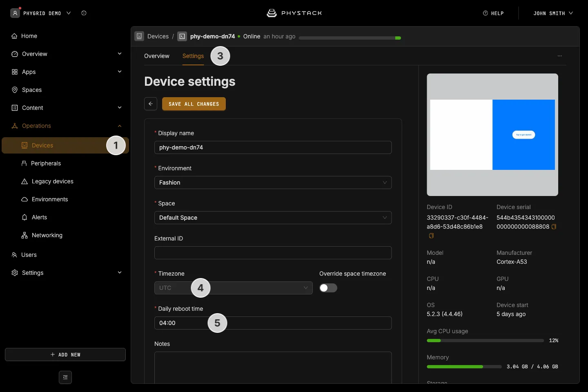The image size is (588, 392).
Task: Click the Devices breadcrumb link
Action: pos(158,36)
